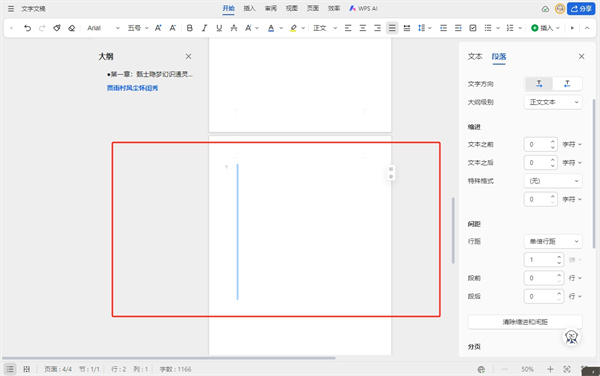Undo the last action
This screenshot has height=376, width=600.
coord(27,28)
